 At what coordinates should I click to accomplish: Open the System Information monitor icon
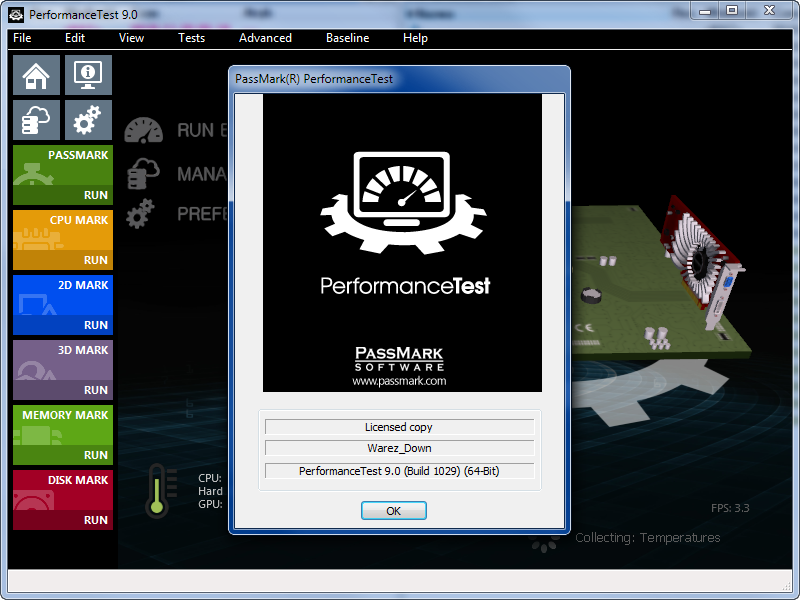[x=88, y=75]
